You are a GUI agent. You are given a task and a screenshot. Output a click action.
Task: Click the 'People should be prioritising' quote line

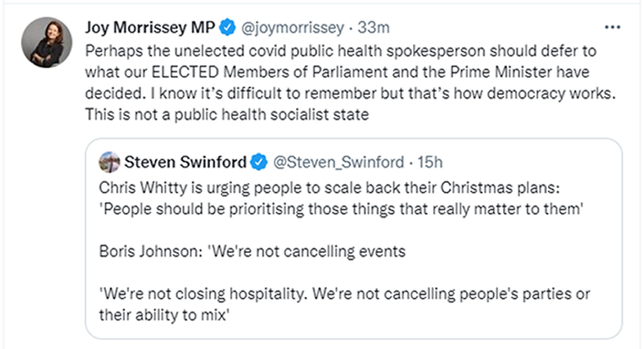click(341, 209)
